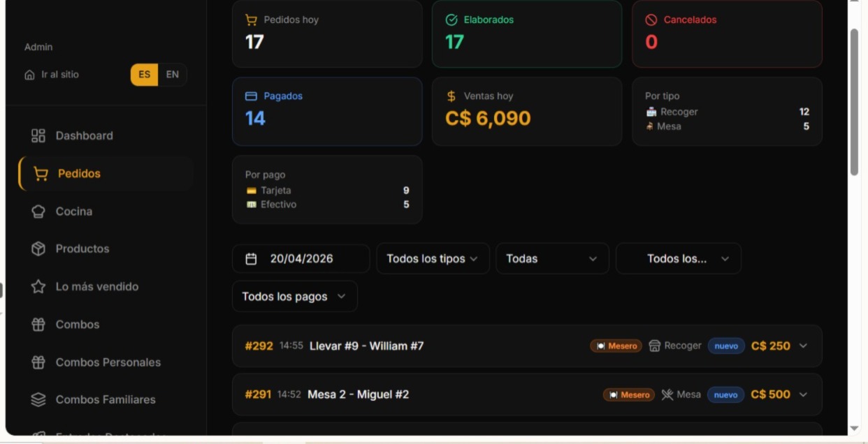This screenshot has width=868, height=444.
Task: Select the Combos Familiares menu entry
Action: [x=106, y=399]
